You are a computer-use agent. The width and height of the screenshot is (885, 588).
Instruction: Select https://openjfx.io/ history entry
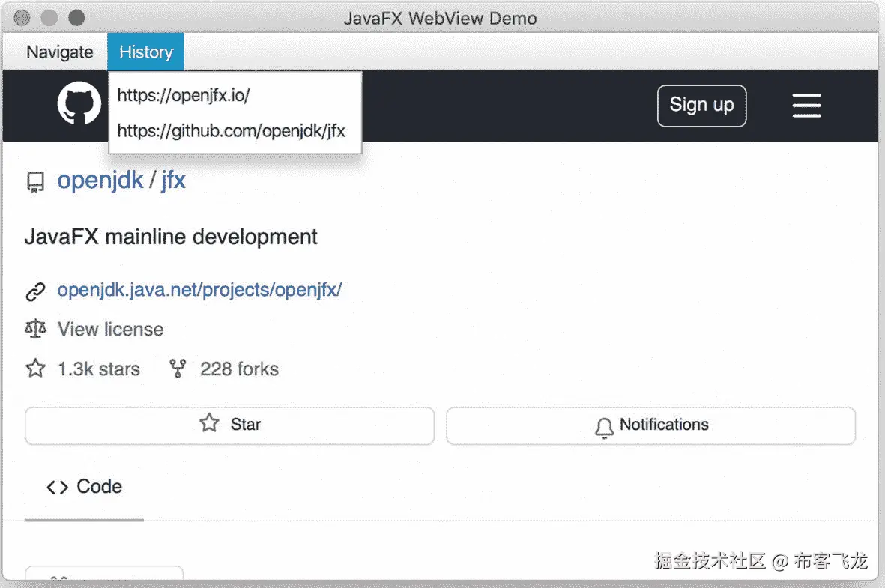235,95
